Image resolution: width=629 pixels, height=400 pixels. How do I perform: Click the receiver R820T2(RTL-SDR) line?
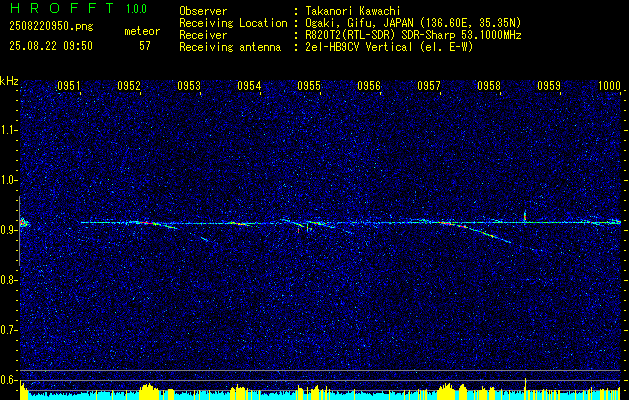click(x=413, y=35)
